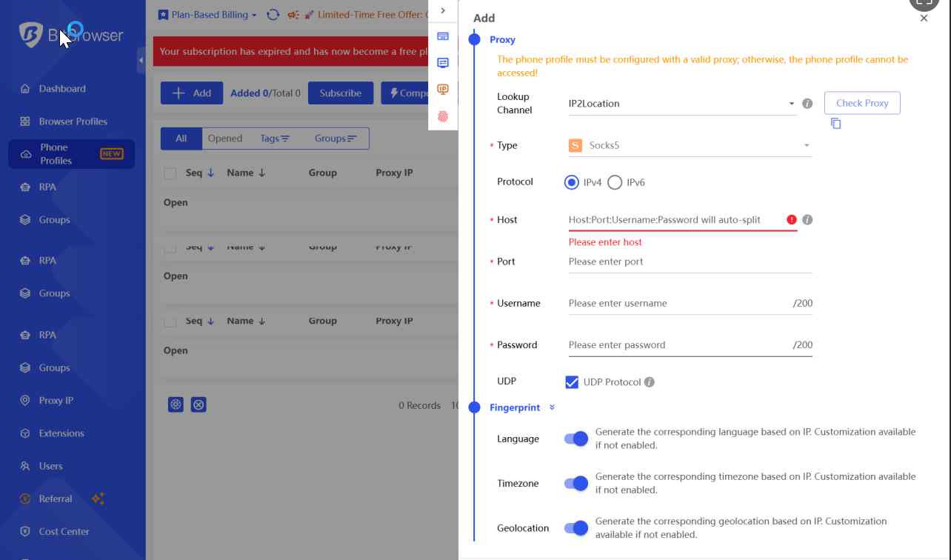Screen dimensions: 951x560
Task: Open Browser Profiles in sidebar
Action: pyautogui.click(x=73, y=121)
